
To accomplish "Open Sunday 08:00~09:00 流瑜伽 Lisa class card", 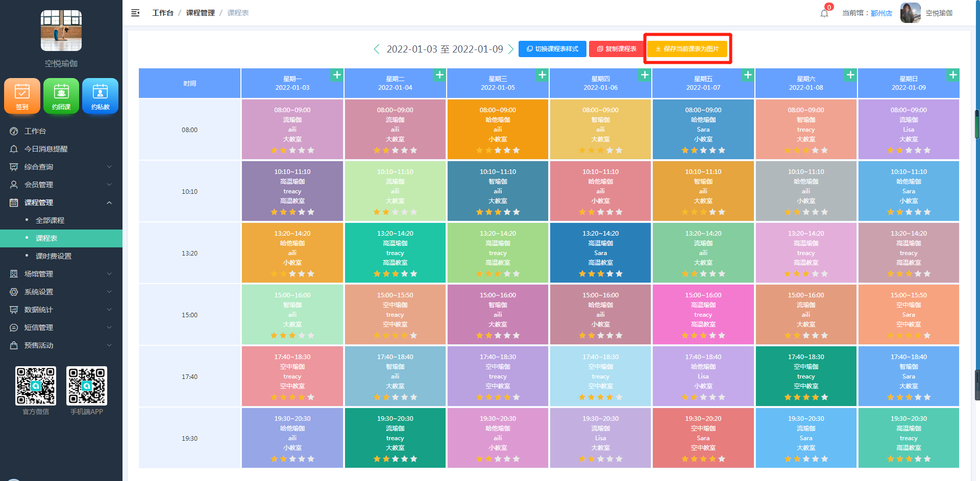I will tap(909, 130).
